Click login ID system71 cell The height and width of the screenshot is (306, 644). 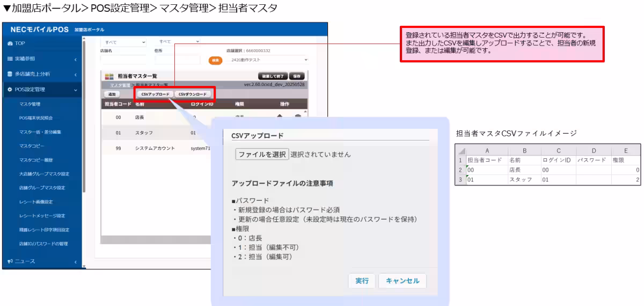pos(201,148)
